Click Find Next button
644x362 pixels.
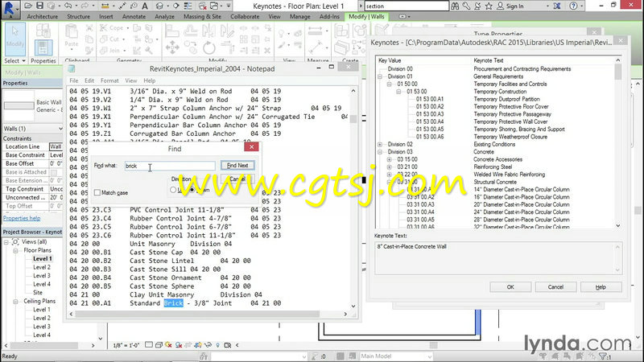[237, 166]
